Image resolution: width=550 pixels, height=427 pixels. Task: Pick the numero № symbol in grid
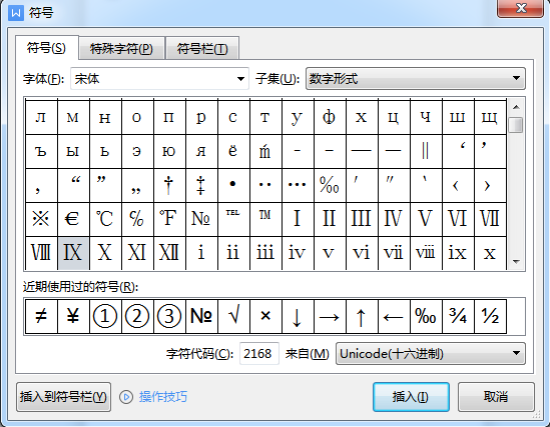201,219
